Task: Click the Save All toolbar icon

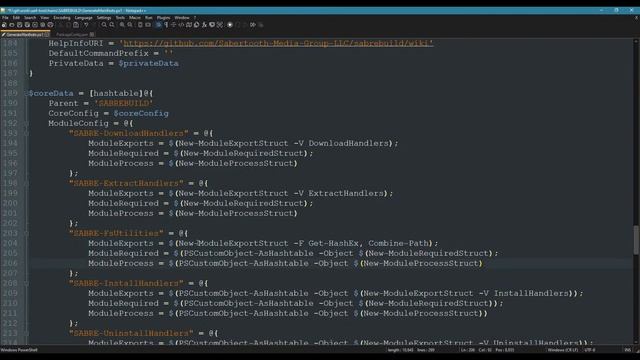Action: (27, 25)
